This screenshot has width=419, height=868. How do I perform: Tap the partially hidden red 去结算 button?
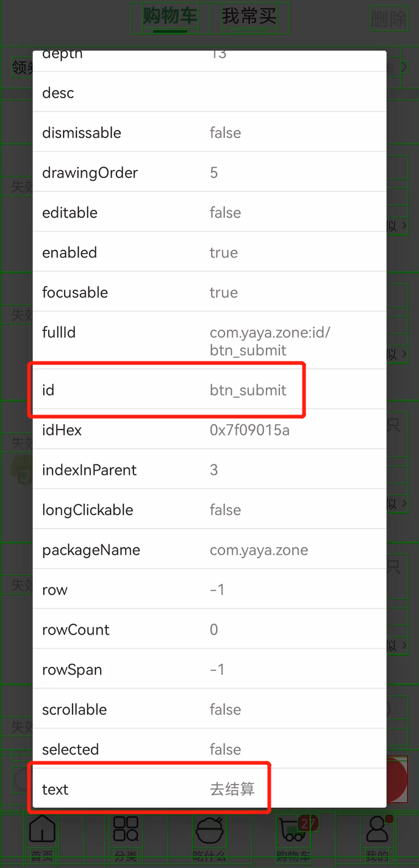397,780
